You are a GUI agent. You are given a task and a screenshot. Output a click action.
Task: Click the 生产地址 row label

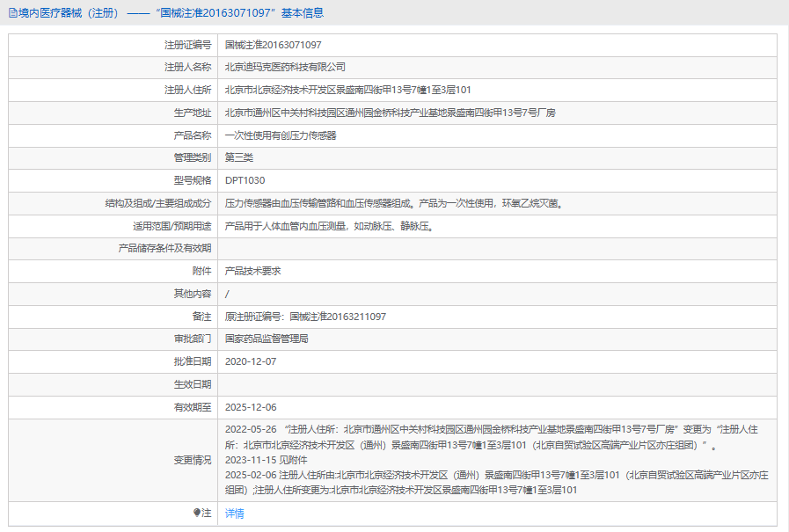click(192, 113)
